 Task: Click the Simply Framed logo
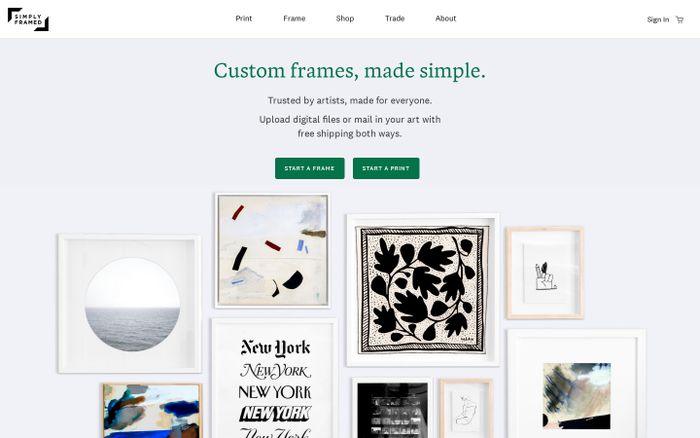(28, 19)
